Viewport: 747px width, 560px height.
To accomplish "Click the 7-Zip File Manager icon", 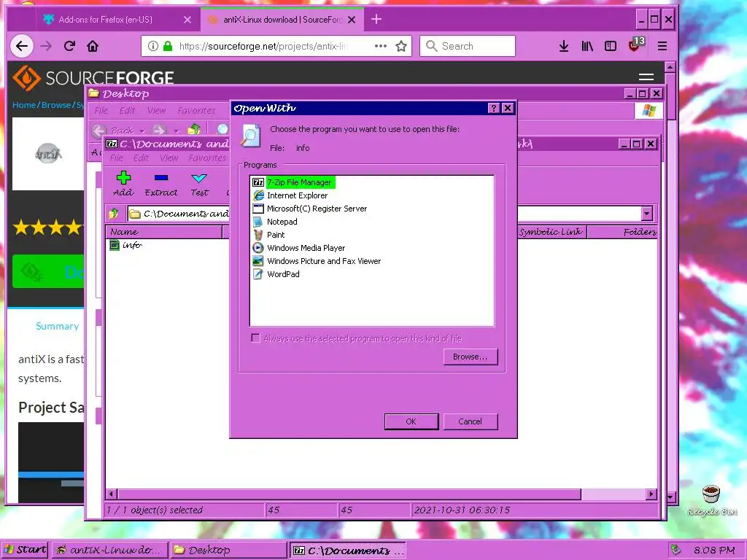I will pyautogui.click(x=258, y=182).
